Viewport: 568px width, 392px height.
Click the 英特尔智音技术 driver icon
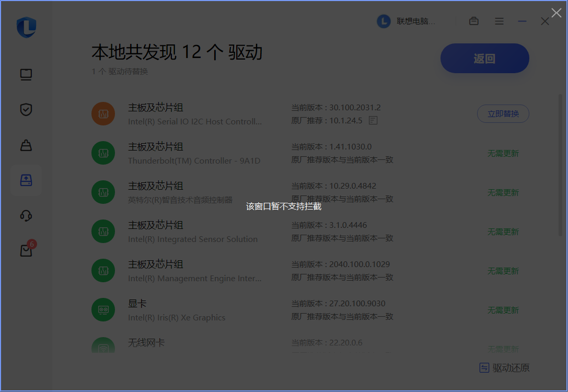[103, 192]
